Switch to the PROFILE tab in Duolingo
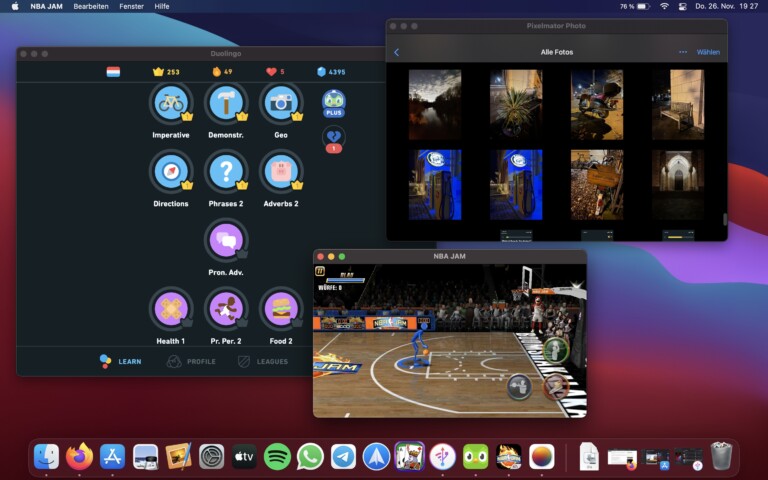 (191, 361)
